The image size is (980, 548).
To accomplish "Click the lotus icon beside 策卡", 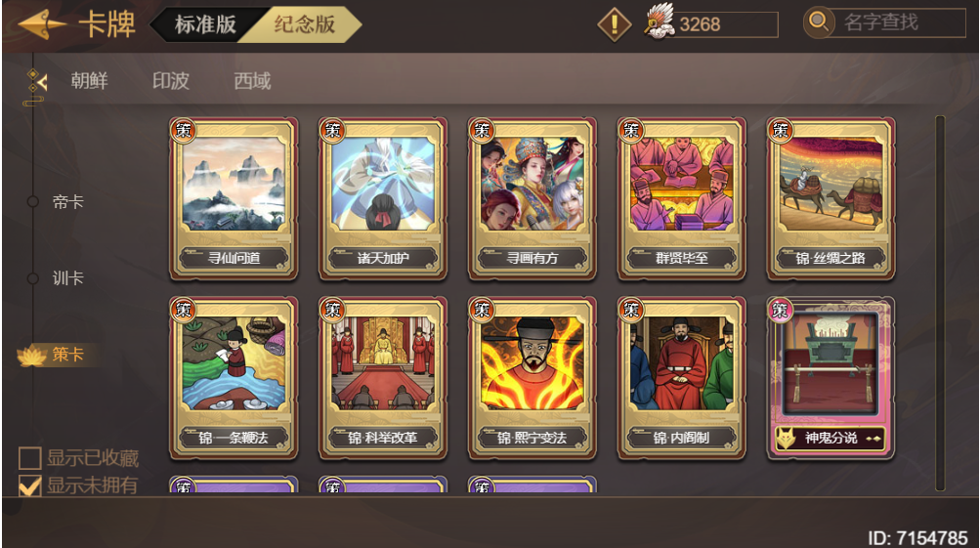I will (x=32, y=356).
